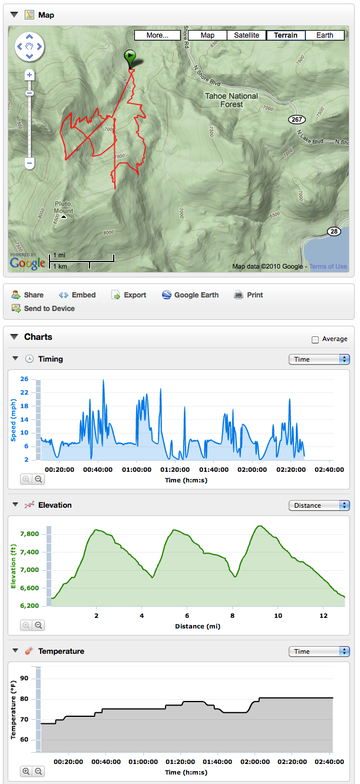Pan map down with arrow
Image resolution: width=360 pixels, height=784 pixels.
coord(30,56)
